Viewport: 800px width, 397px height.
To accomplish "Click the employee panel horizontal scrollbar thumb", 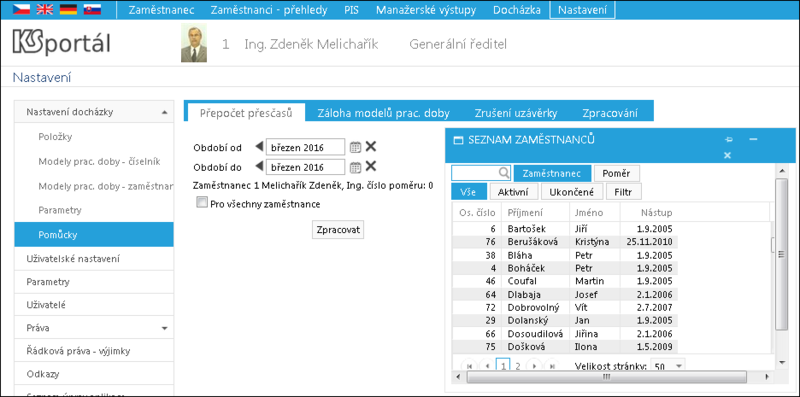I will pos(608,377).
